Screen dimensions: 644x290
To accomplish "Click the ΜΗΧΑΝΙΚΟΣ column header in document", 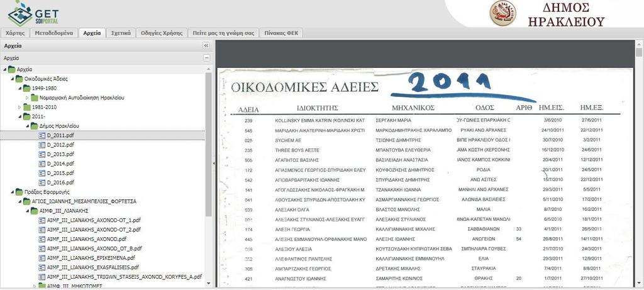I will pyautogui.click(x=413, y=108).
